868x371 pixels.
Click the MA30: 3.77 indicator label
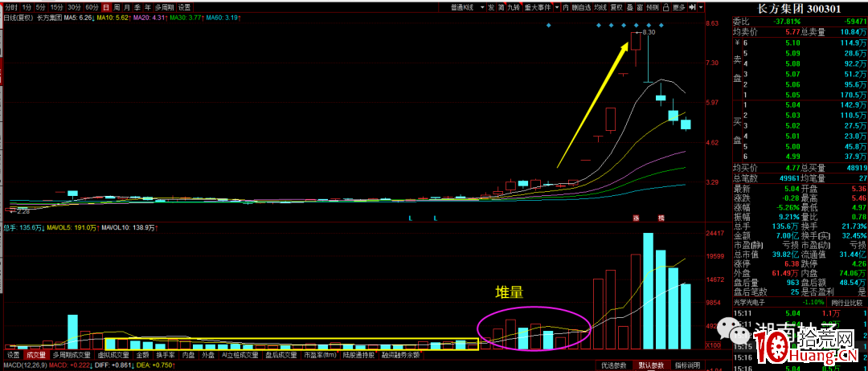[x=186, y=18]
